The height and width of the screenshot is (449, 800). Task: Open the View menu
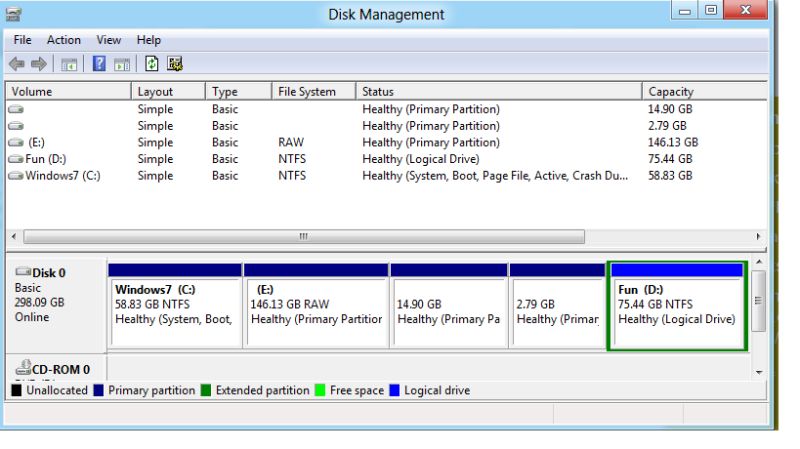point(109,40)
